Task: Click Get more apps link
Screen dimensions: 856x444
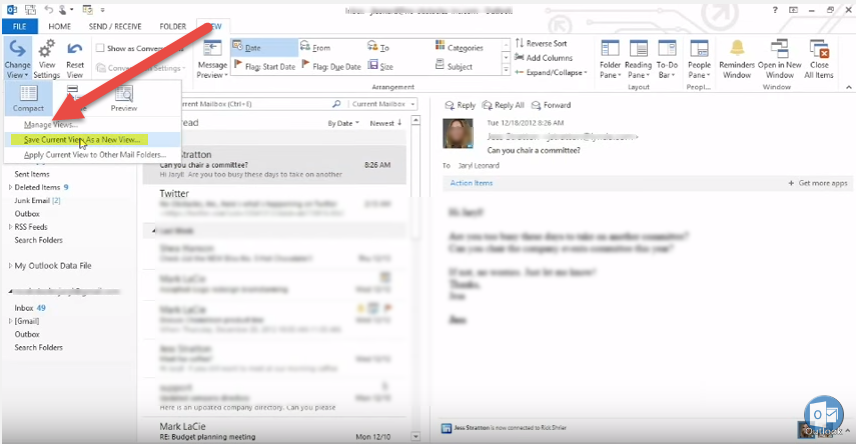Action: point(818,183)
